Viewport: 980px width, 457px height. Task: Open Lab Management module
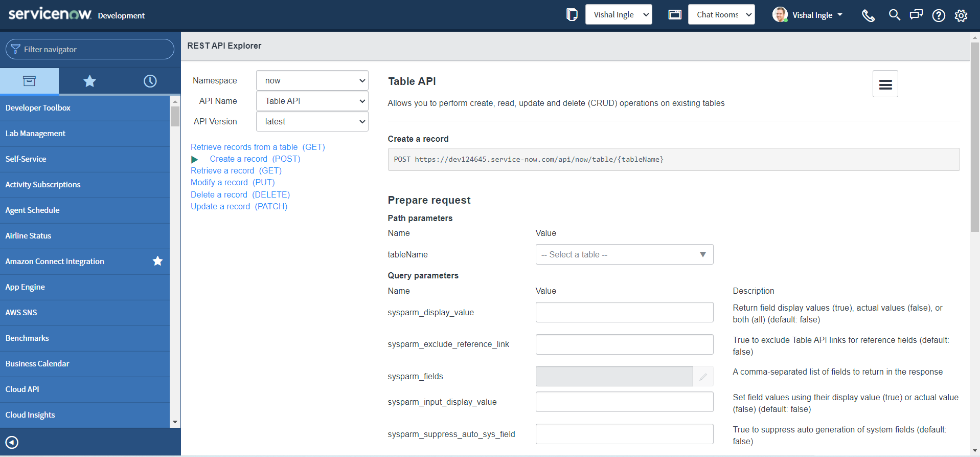click(x=85, y=134)
